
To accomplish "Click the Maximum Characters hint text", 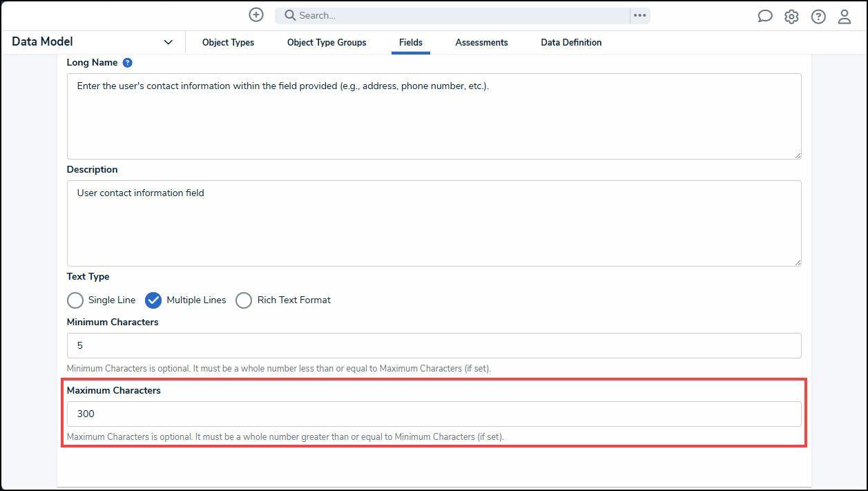I will [285, 436].
